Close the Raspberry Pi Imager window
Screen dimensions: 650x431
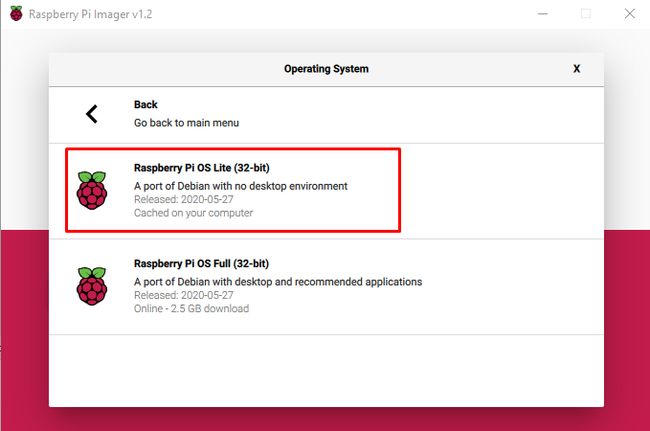630,14
